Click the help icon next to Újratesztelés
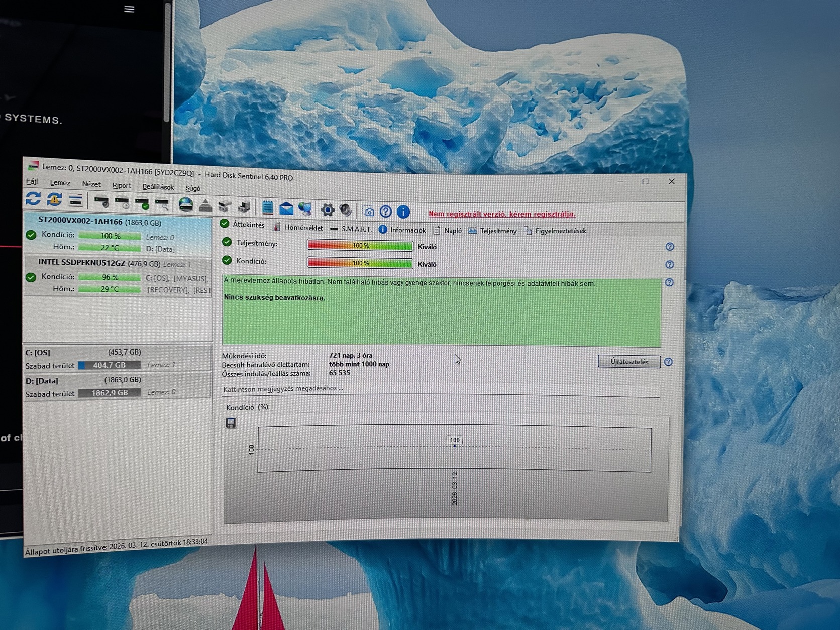Viewport: 840px width, 630px height. (668, 362)
